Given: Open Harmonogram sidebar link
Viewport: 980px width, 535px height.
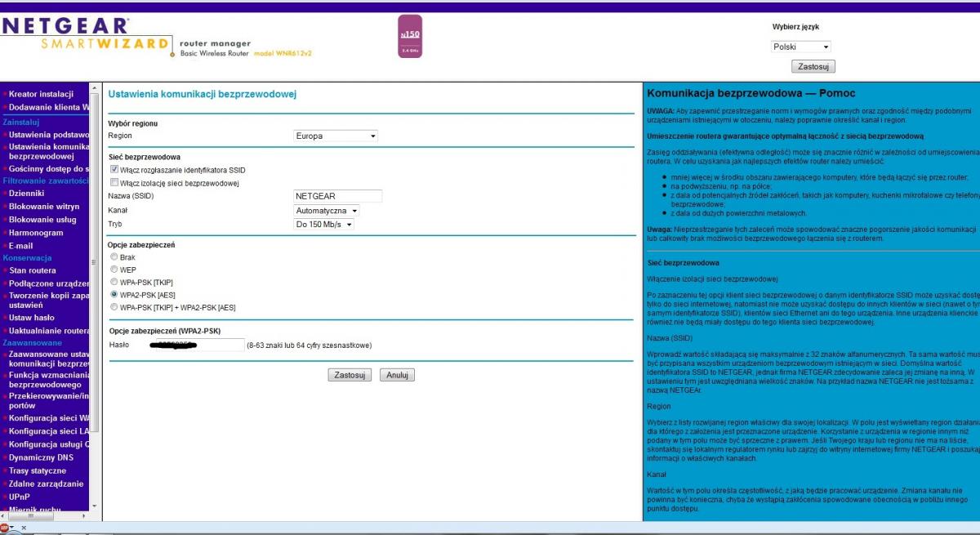Looking at the screenshot, I should click(36, 233).
